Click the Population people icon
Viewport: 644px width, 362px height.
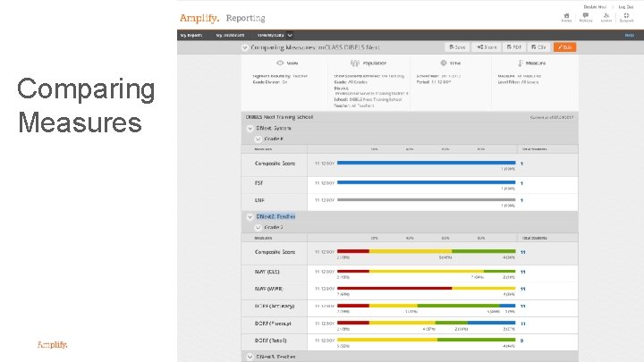pyautogui.click(x=355, y=63)
